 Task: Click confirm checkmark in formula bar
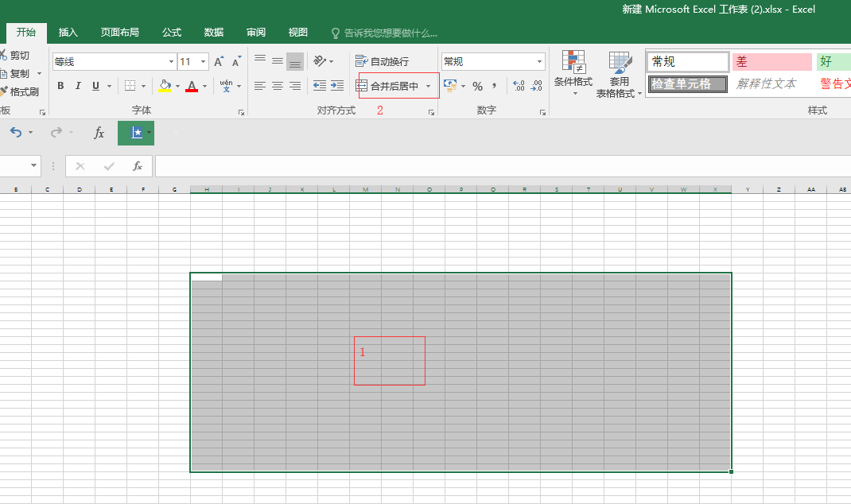109,166
